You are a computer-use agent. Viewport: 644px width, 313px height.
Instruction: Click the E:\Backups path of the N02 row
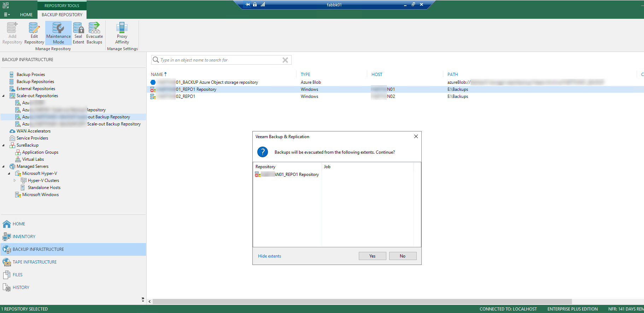click(458, 96)
